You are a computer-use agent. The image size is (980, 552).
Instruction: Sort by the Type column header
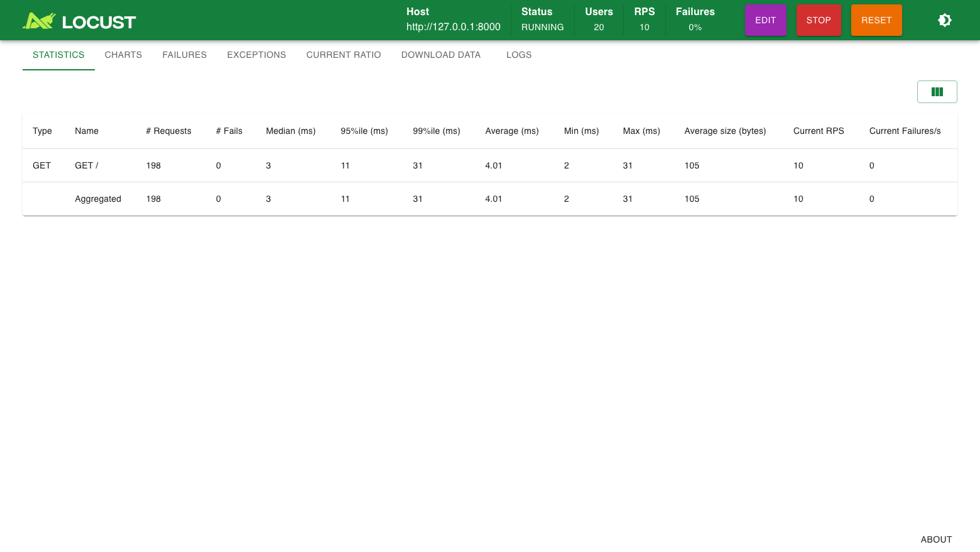tap(42, 131)
